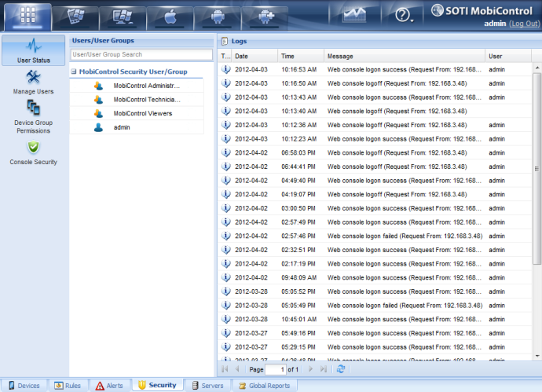Click the page number field
This screenshot has width=542, height=392.
tap(276, 369)
